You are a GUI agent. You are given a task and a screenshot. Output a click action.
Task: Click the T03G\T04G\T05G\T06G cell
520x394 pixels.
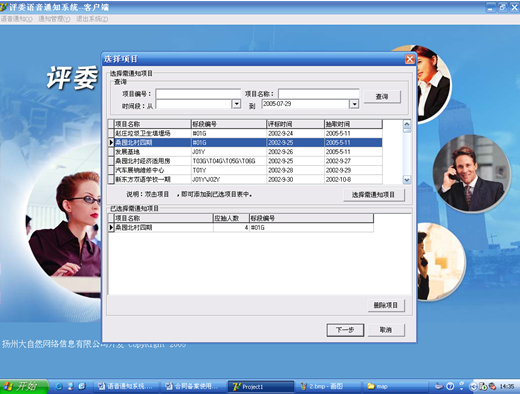click(229, 161)
